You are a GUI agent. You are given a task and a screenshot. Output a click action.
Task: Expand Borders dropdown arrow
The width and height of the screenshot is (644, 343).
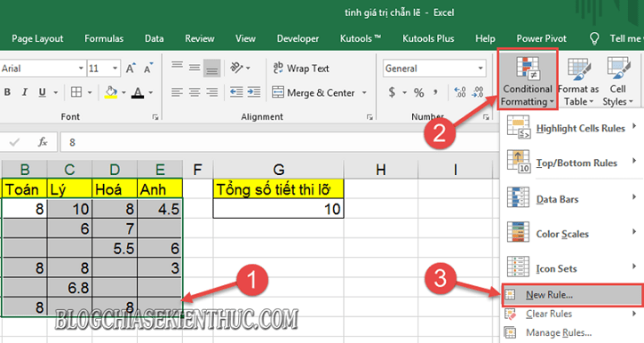[90, 92]
